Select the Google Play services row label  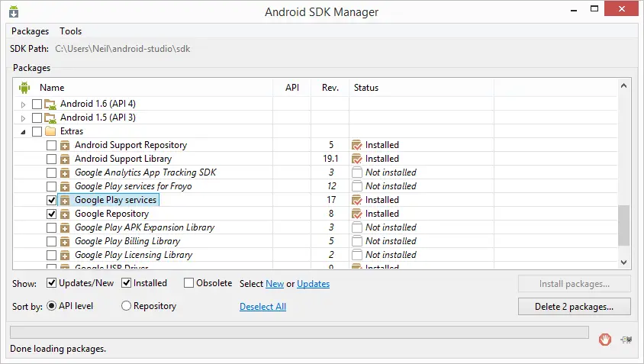(x=115, y=200)
